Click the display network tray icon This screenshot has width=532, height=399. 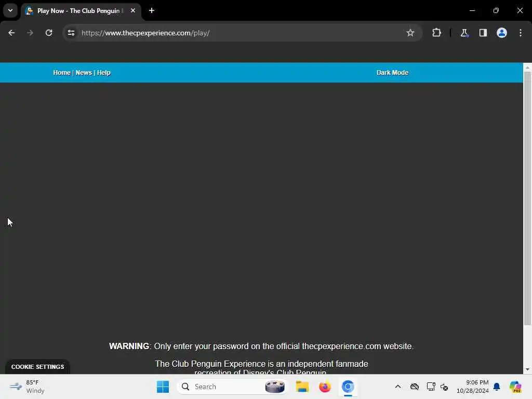(x=431, y=387)
